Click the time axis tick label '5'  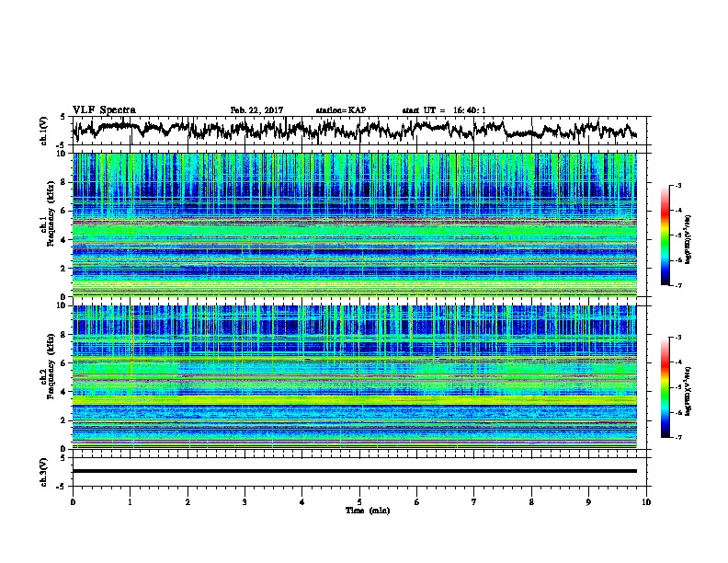tap(359, 502)
